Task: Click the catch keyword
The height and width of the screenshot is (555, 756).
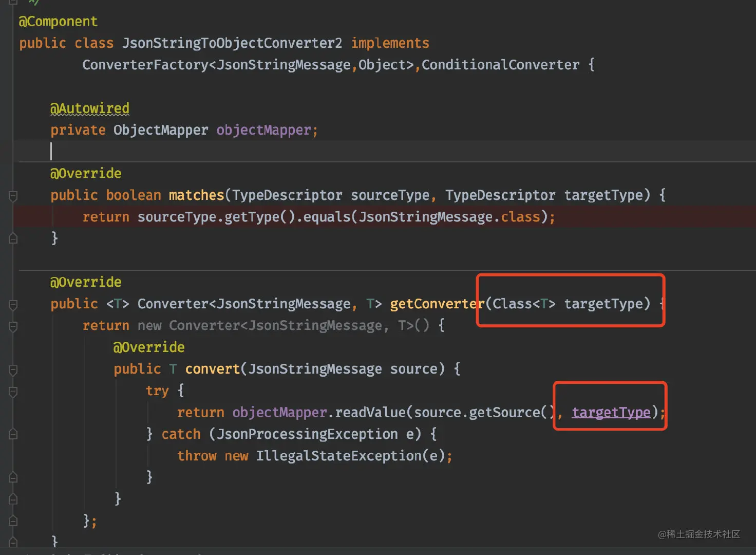Action: (181, 434)
